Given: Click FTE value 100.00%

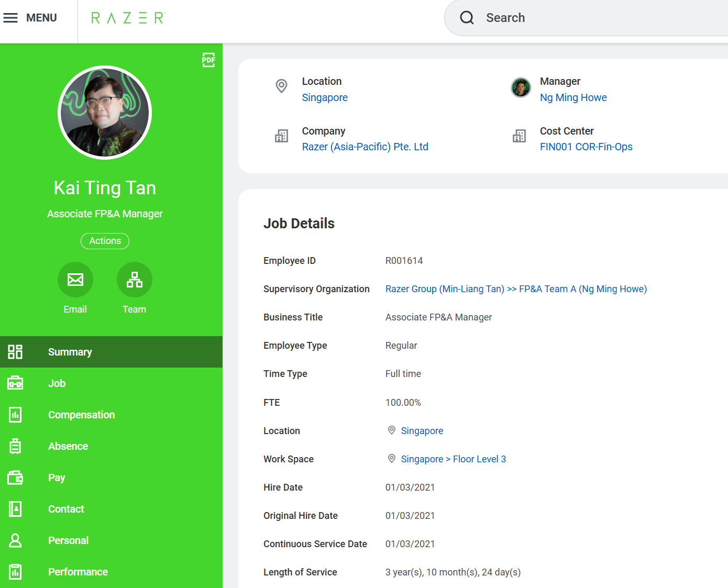Looking at the screenshot, I should [403, 403].
